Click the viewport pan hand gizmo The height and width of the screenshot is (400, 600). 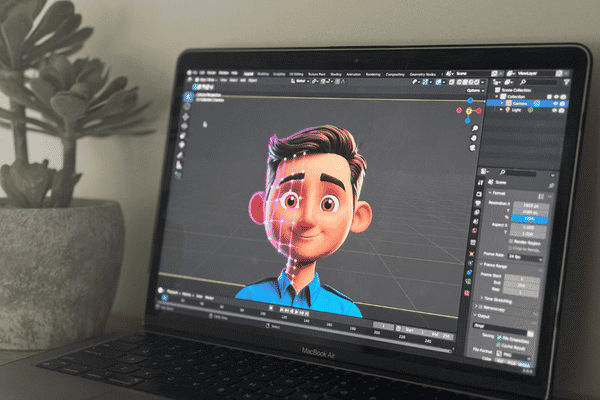(474, 138)
